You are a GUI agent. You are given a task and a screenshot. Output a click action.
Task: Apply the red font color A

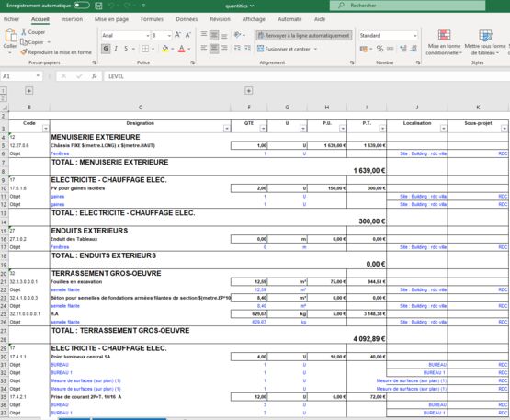click(182, 49)
